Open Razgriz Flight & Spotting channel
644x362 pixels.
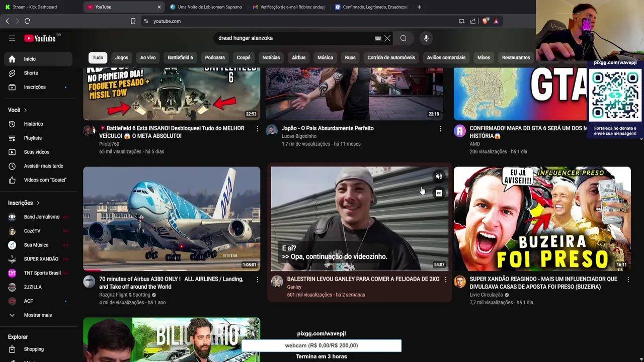click(x=125, y=295)
